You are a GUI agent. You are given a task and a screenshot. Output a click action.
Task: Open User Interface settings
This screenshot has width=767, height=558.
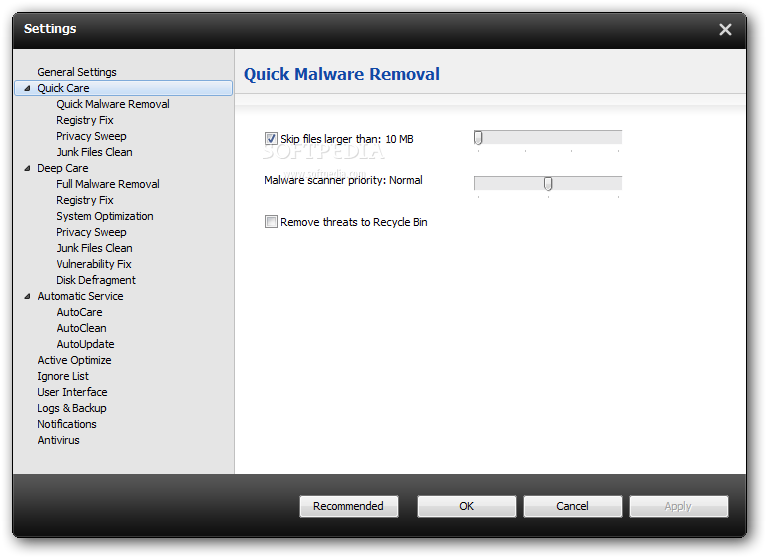pos(72,392)
